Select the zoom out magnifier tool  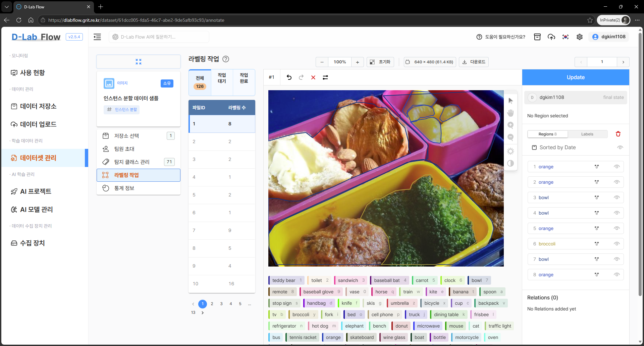point(511,137)
